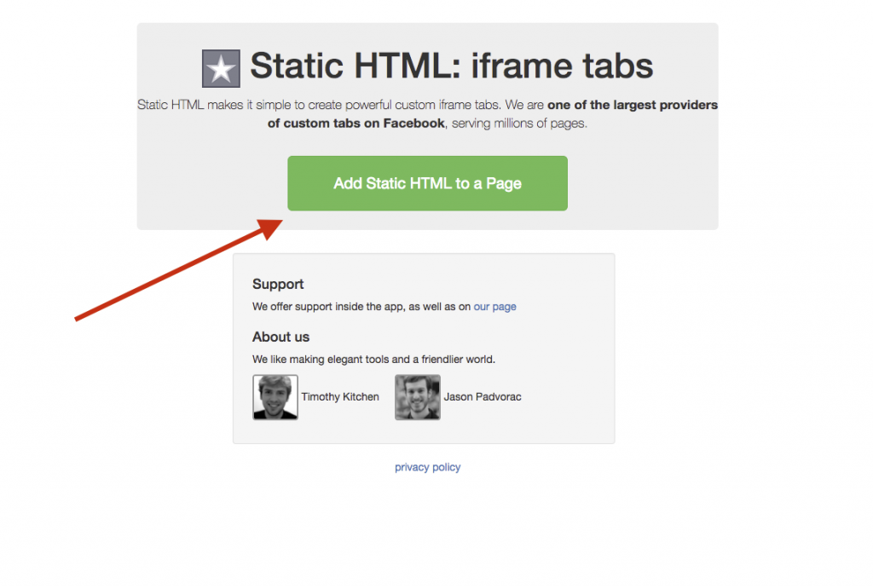The height and width of the screenshot is (588, 873).
Task: Click the star logo icon beside the title
Action: click(221, 68)
